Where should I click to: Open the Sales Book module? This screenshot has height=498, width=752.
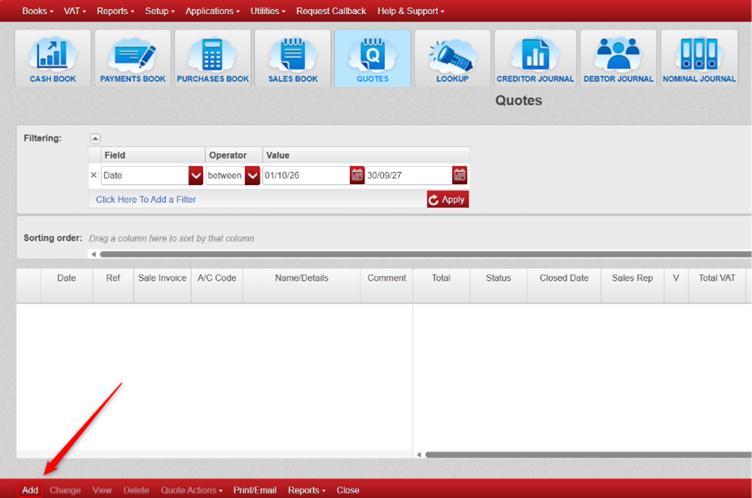(293, 58)
